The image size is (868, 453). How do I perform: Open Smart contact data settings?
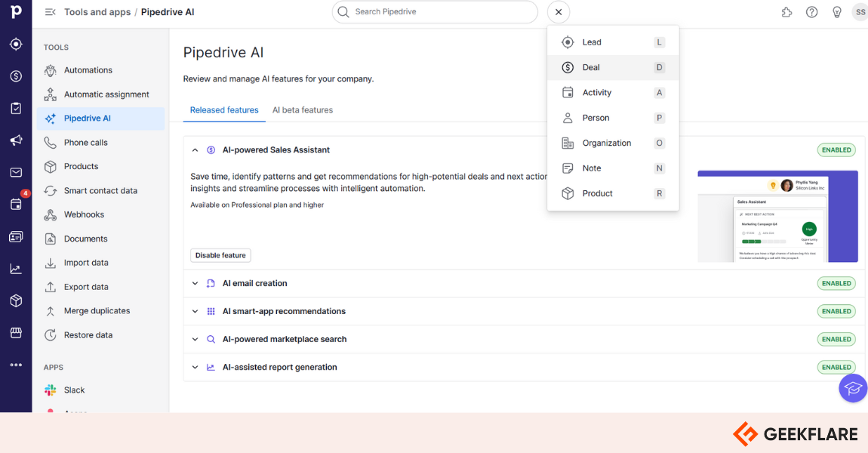click(100, 190)
